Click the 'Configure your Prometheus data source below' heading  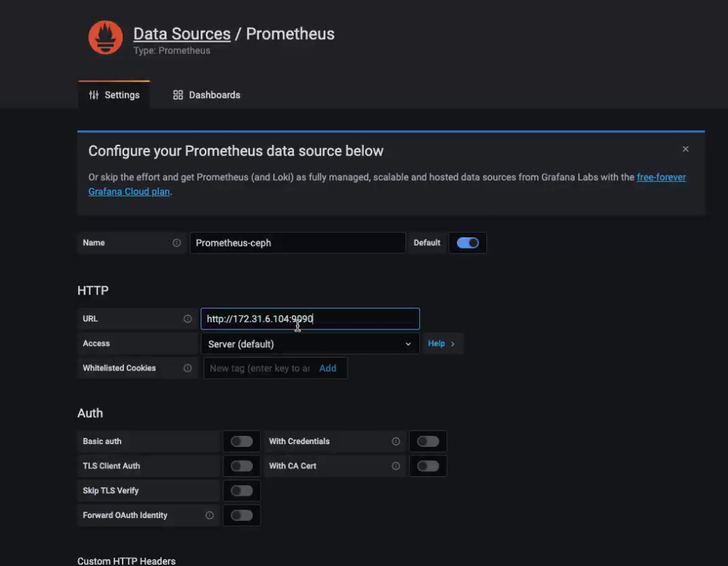tap(236, 151)
